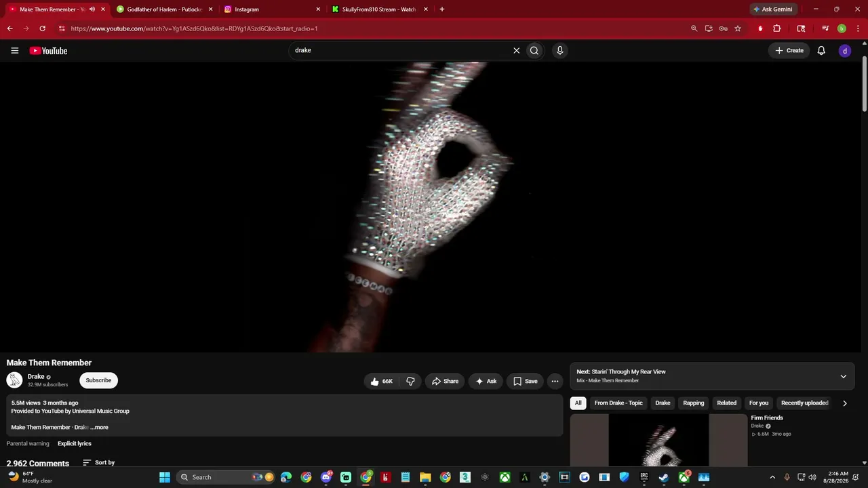Open the more actions three-dot menu
The height and width of the screenshot is (488, 868).
[555, 381]
